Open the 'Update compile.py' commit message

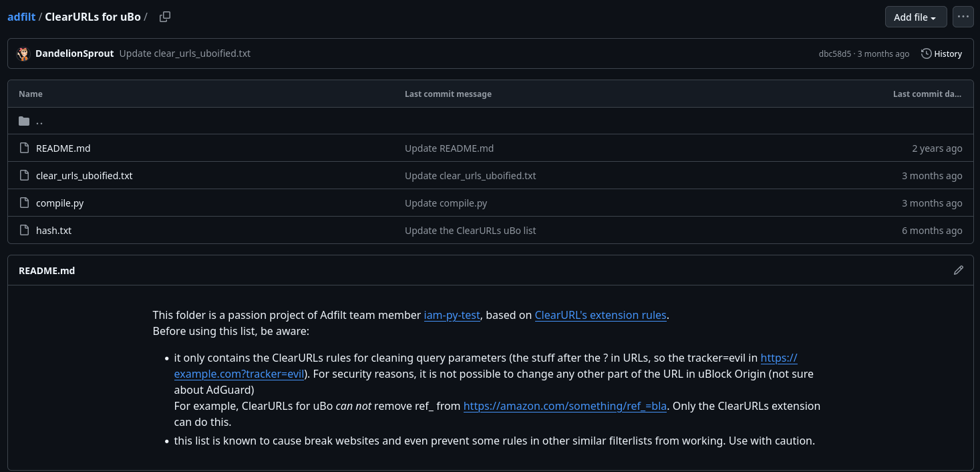446,203
